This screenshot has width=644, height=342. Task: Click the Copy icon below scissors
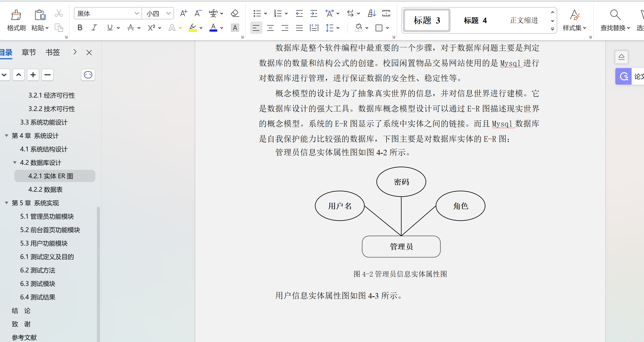[59, 27]
